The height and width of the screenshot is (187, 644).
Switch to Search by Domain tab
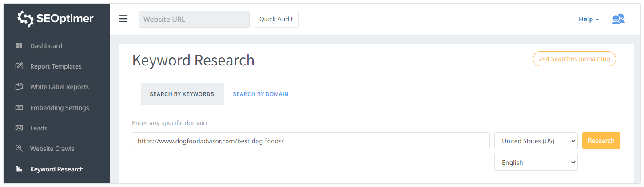click(x=261, y=94)
